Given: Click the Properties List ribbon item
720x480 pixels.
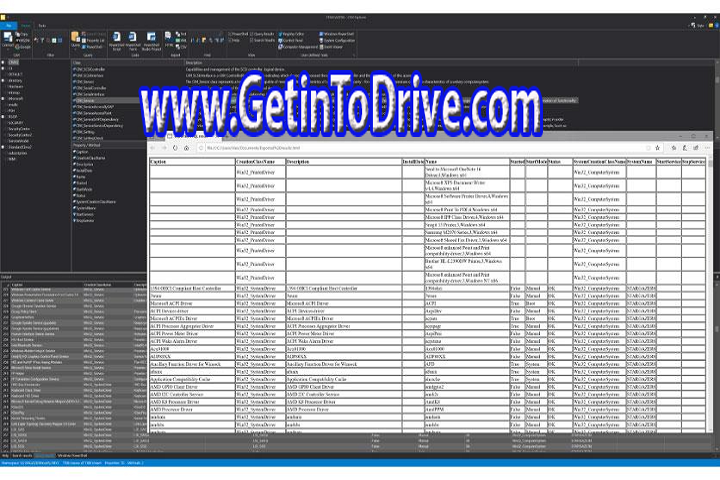Looking at the screenshot, I should tap(93, 40).
